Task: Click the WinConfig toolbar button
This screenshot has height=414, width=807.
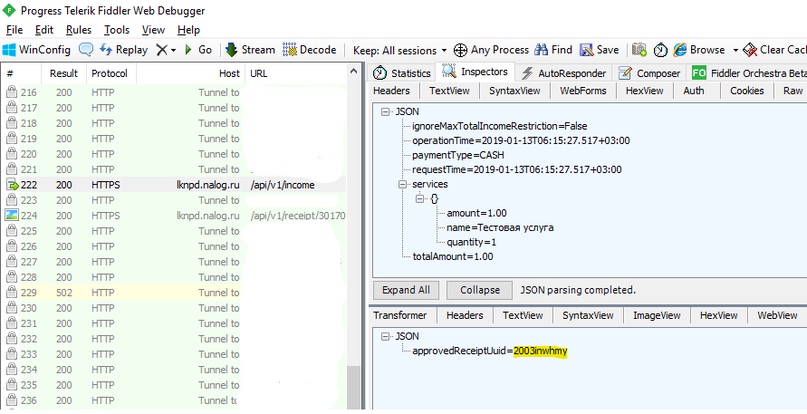Action: pyautogui.click(x=37, y=50)
